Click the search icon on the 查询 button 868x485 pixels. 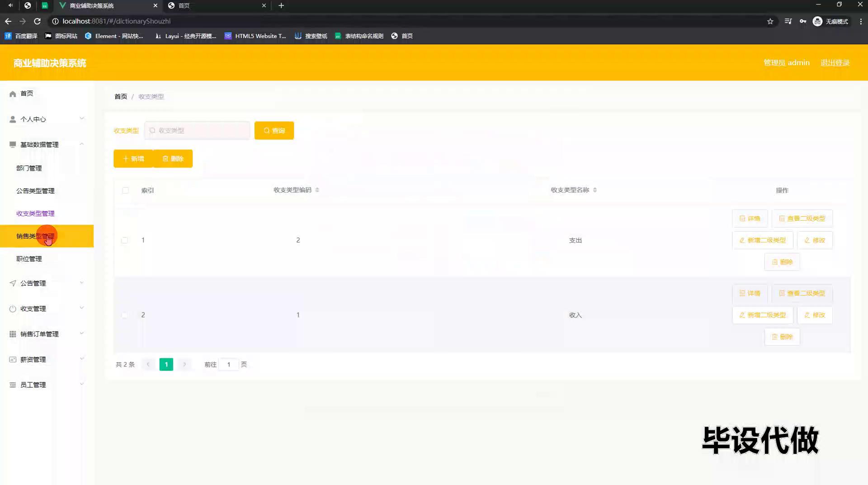click(x=267, y=131)
